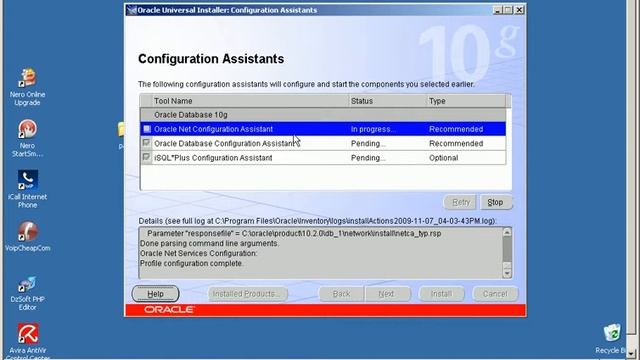
Task: Click Tool Name column header
Action: tap(251, 101)
